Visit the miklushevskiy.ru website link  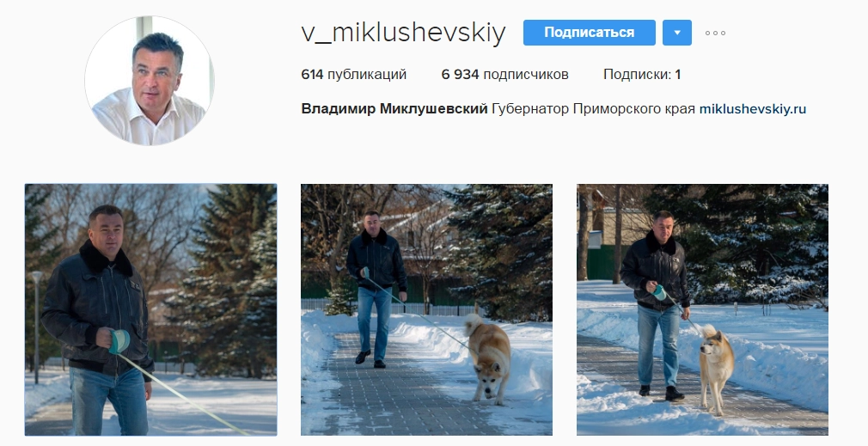pyautogui.click(x=753, y=108)
